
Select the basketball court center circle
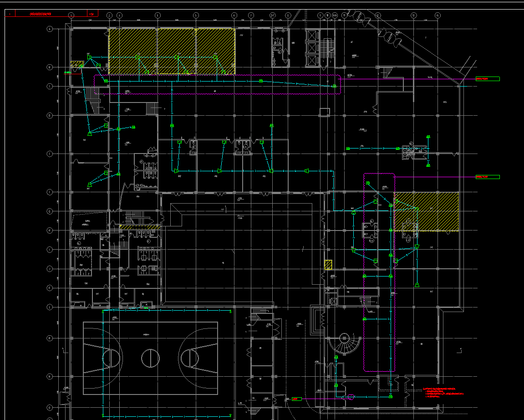tap(150, 358)
